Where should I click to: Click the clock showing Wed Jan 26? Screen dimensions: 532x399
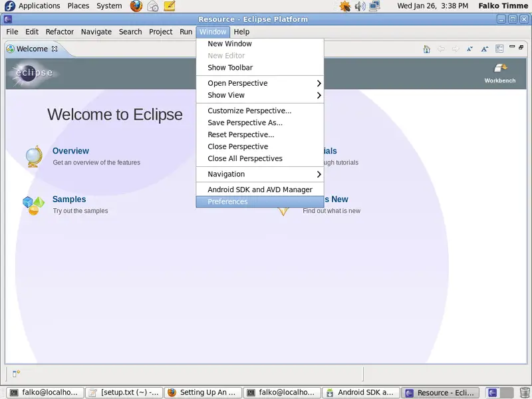coord(433,6)
